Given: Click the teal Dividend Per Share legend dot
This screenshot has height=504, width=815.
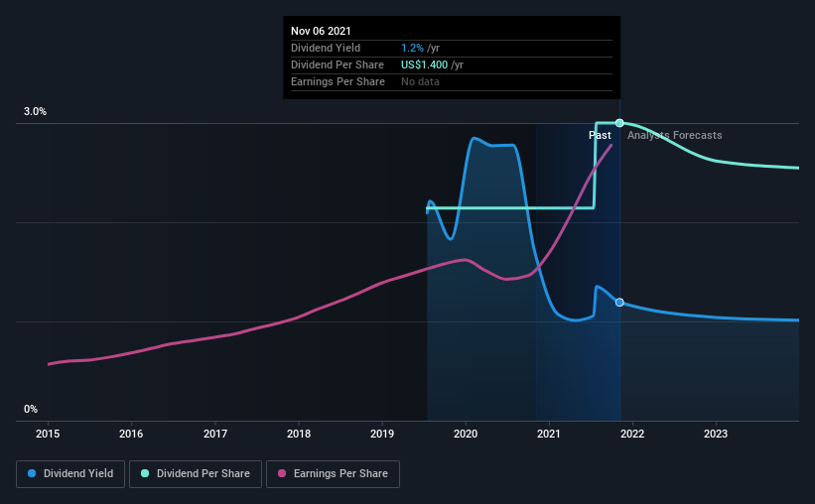Looking at the screenshot, I should (145, 473).
